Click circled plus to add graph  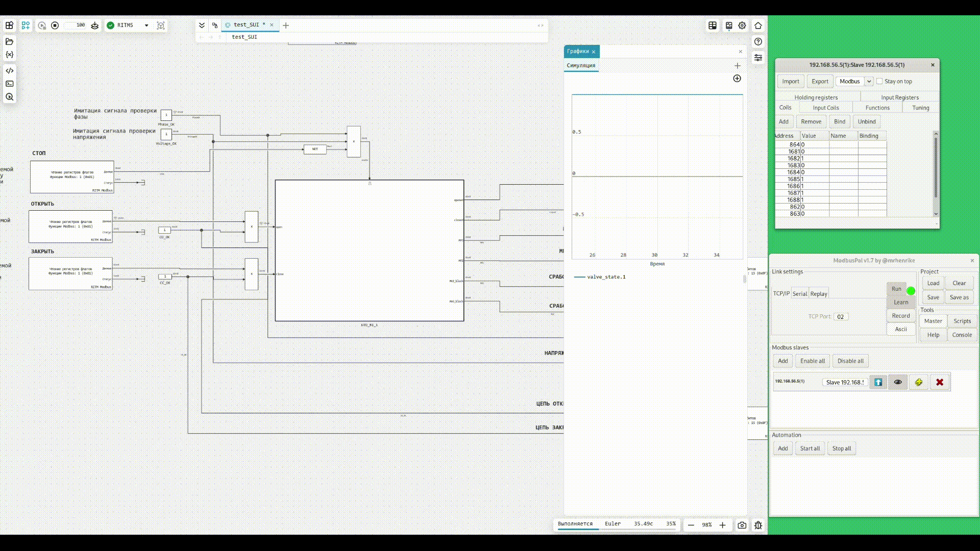point(737,78)
